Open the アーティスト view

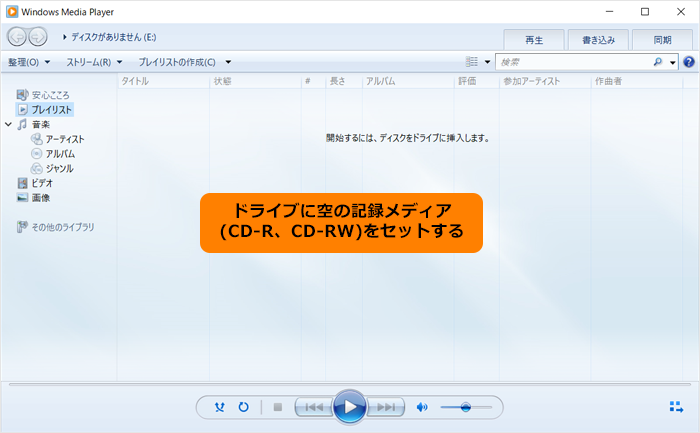[x=65, y=139]
